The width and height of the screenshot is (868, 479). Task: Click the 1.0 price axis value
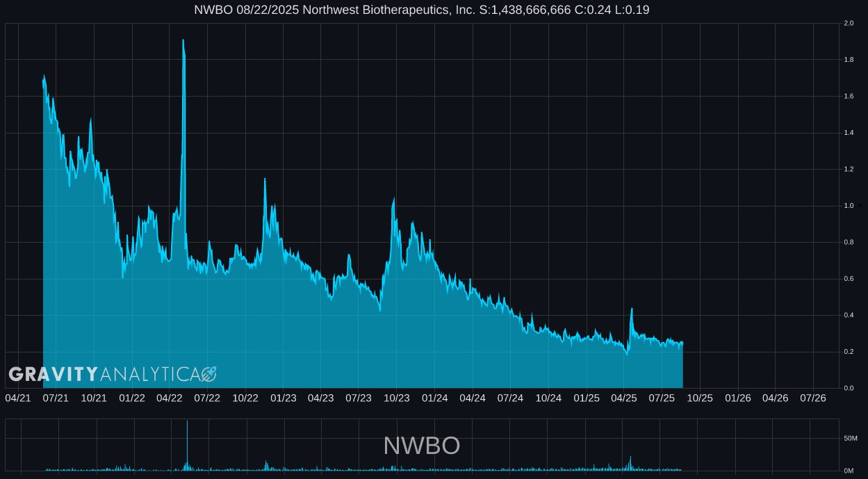848,206
